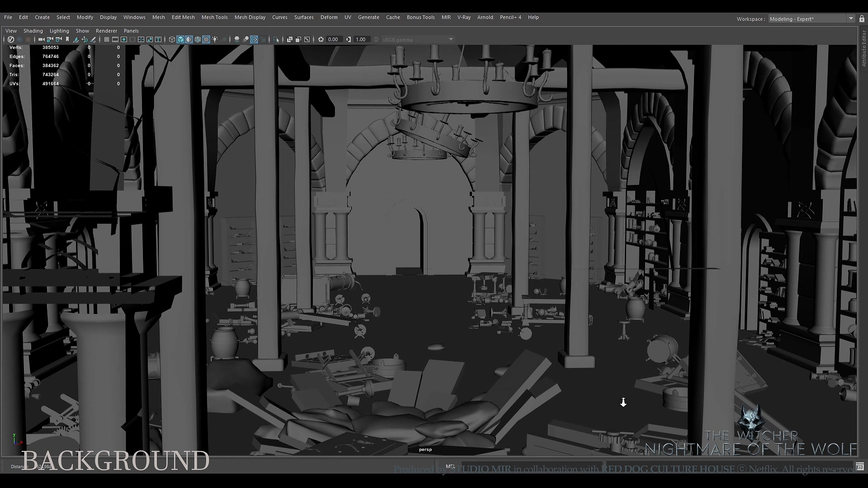Open the File menu
Screen dimensions: 868x488
[8, 17]
